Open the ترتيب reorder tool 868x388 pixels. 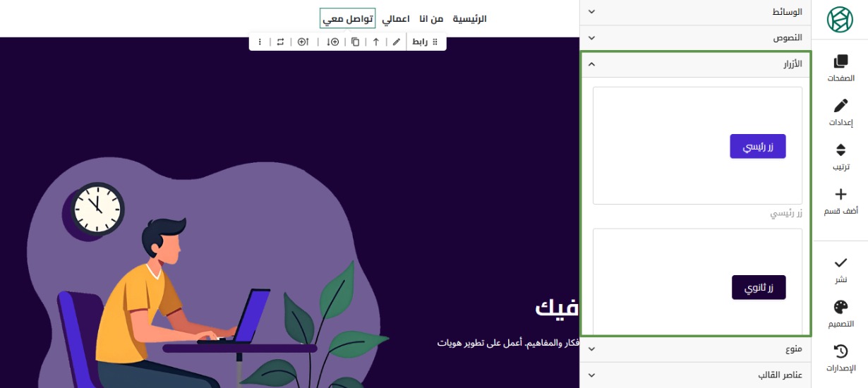click(840, 157)
